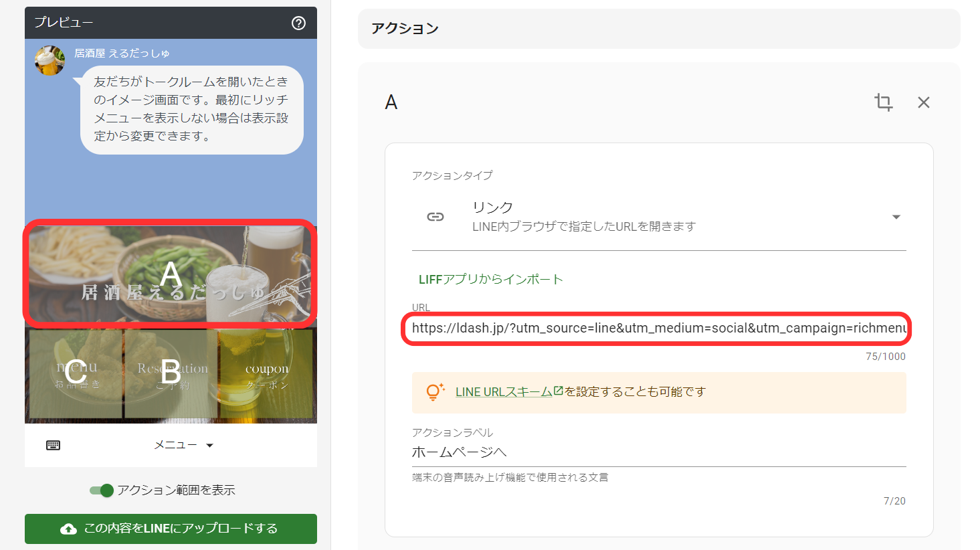Select the リンク action type combo box
This screenshot has width=980, height=550.
[x=658, y=217]
